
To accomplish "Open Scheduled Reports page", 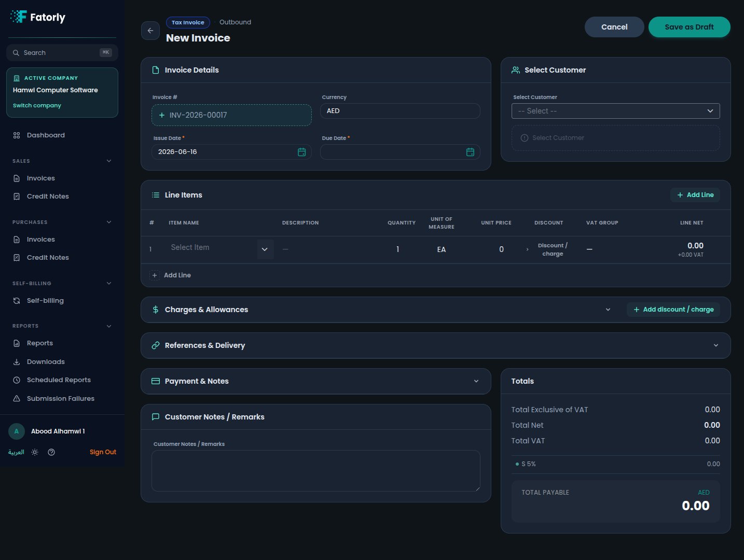I will [62, 380].
